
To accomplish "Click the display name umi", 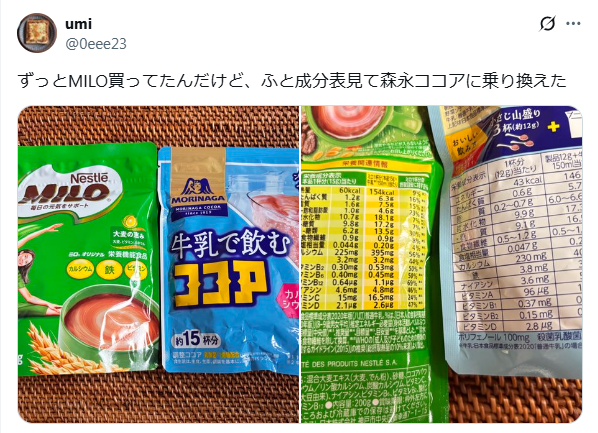I will pos(79,24).
